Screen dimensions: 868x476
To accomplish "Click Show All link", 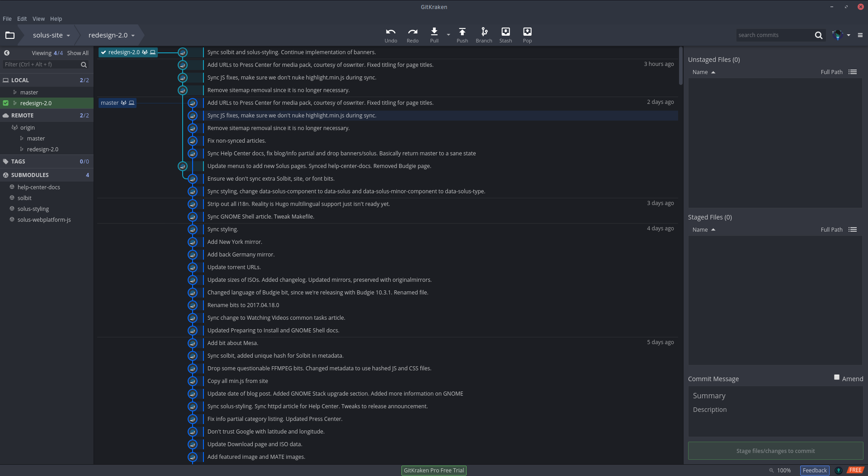I will pos(78,53).
